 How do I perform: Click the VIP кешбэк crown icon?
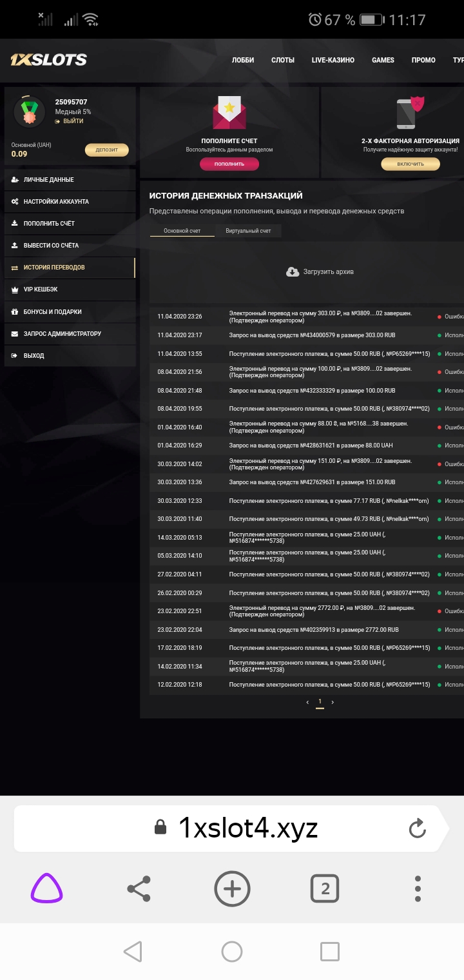15,289
